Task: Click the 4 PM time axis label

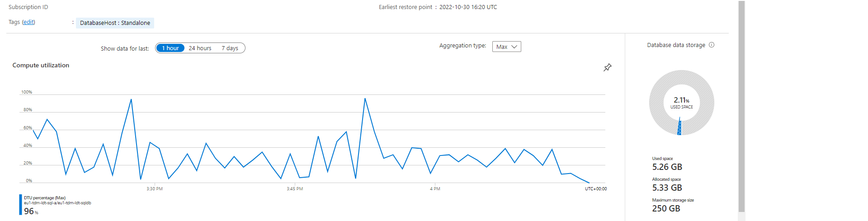Action: (435, 189)
